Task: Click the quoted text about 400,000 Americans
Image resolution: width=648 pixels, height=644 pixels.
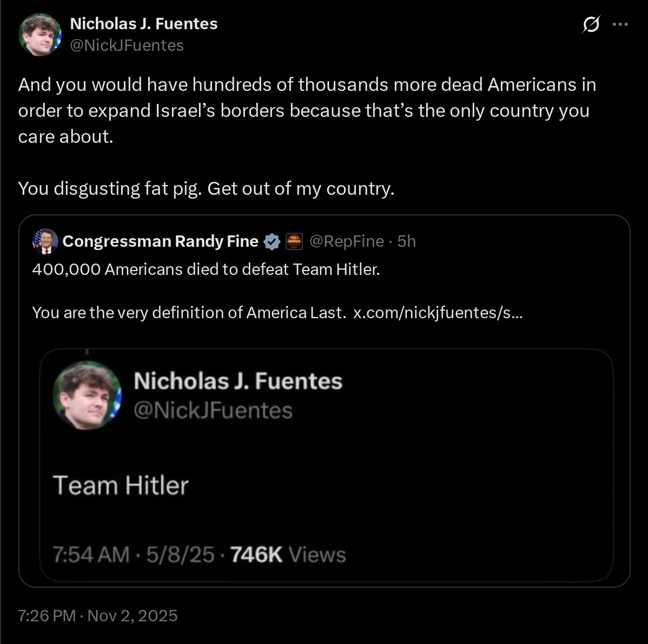Action: 206,270
